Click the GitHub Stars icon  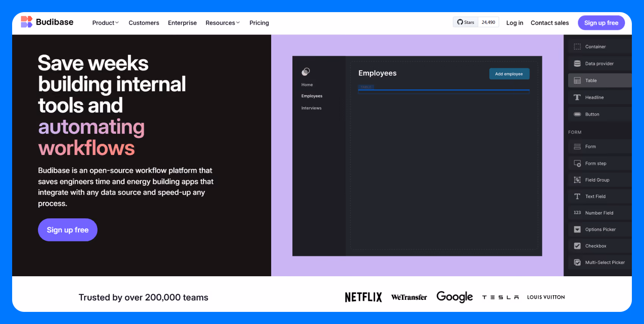(x=460, y=22)
